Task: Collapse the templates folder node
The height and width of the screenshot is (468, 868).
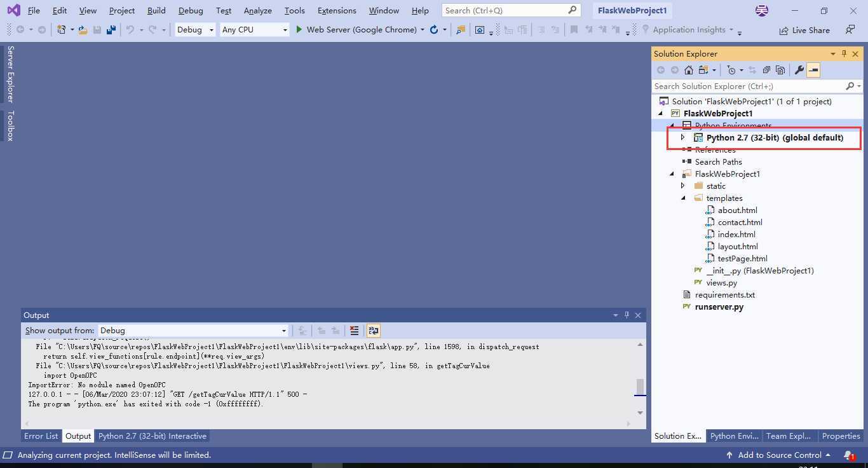Action: (683, 198)
